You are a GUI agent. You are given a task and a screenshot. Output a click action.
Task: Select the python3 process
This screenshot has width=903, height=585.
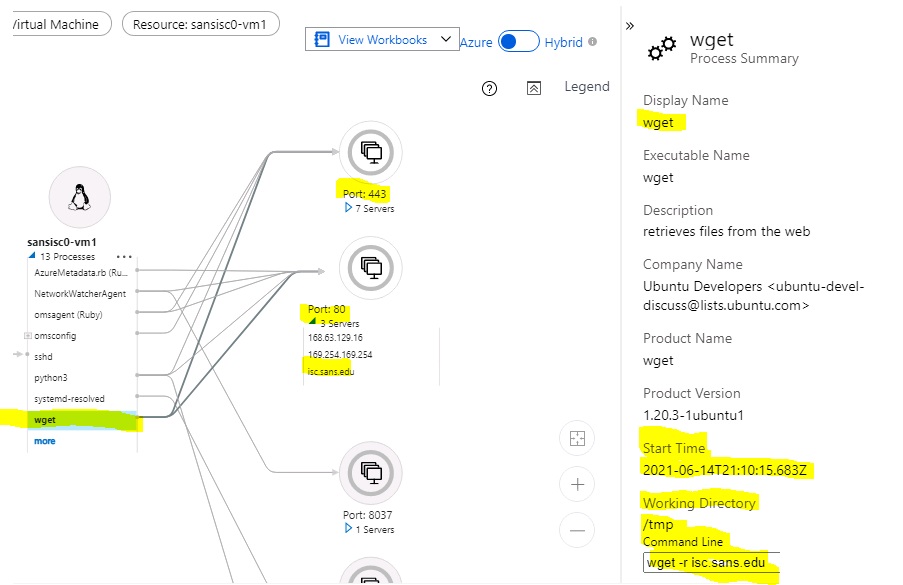click(x=51, y=378)
